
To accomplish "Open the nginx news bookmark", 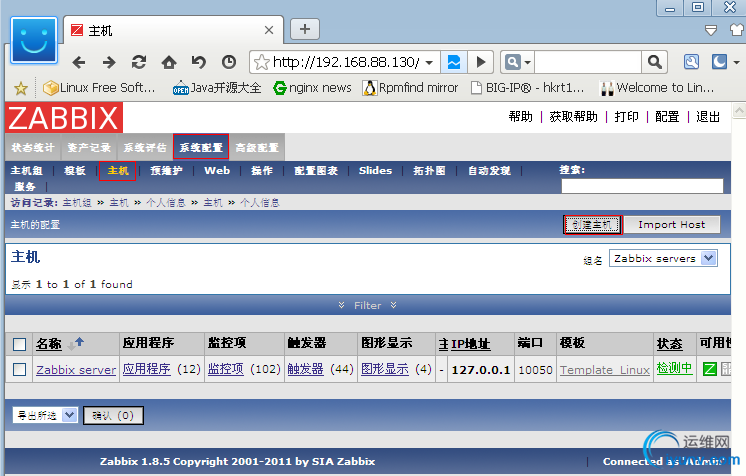I will pos(313,88).
